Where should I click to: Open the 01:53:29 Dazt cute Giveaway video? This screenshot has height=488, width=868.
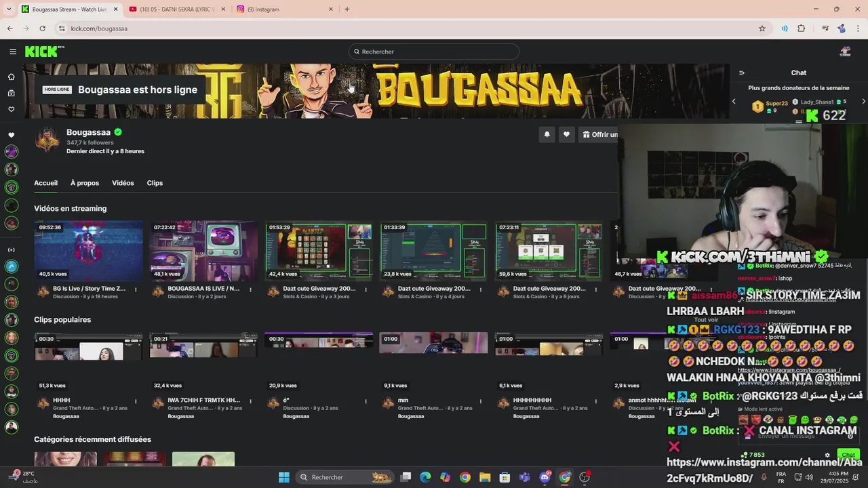pyautogui.click(x=319, y=251)
